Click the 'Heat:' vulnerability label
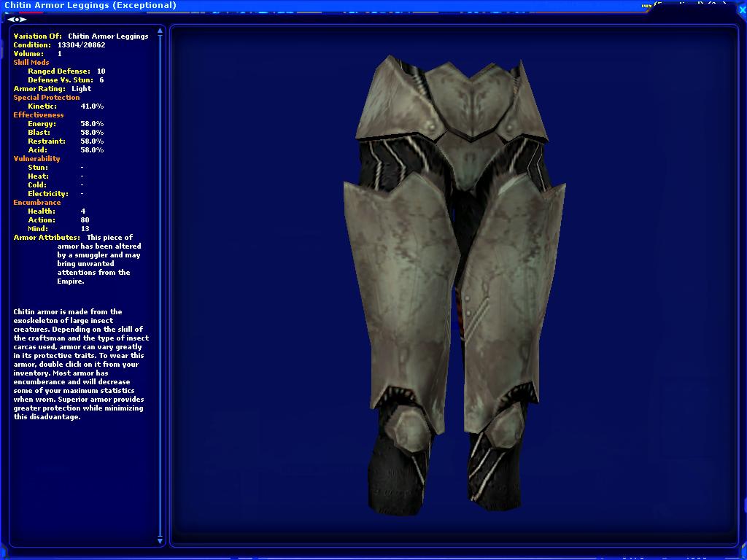The width and height of the screenshot is (747, 560). (x=38, y=176)
